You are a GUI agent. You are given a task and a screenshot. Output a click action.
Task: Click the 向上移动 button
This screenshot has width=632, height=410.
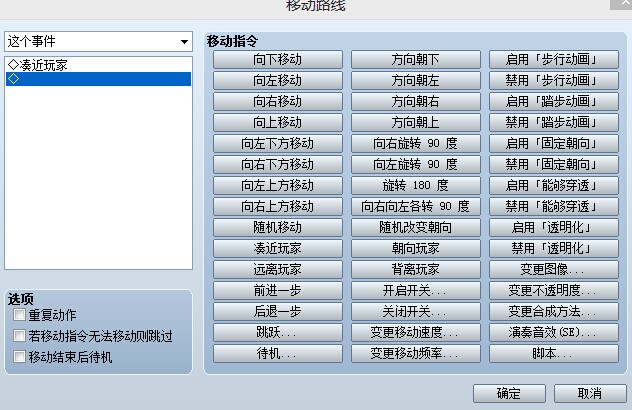click(278, 123)
